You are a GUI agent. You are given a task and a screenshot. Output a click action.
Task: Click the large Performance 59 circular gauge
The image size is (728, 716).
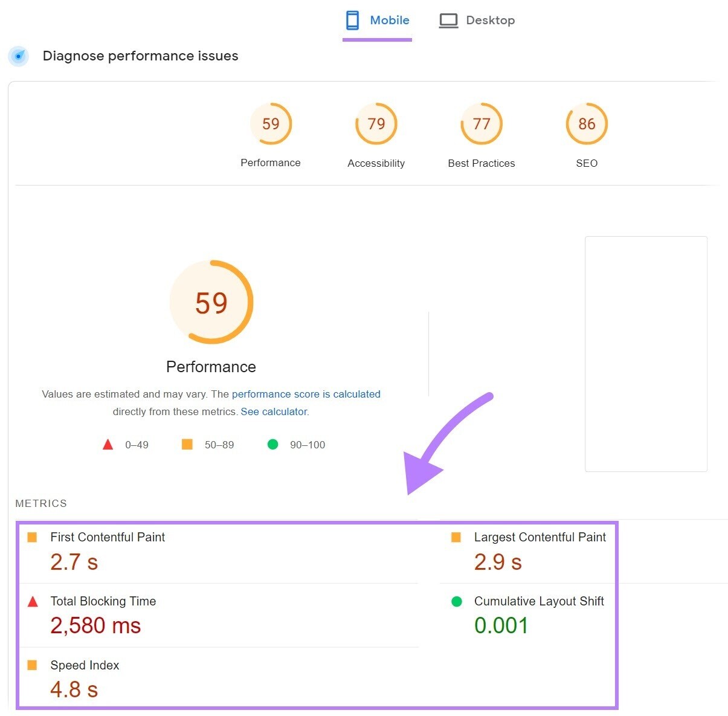pyautogui.click(x=211, y=302)
